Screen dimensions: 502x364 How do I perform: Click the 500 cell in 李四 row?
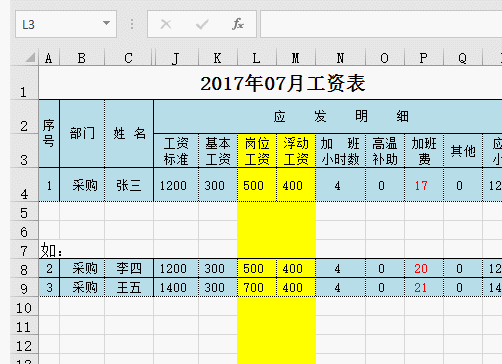tap(257, 268)
